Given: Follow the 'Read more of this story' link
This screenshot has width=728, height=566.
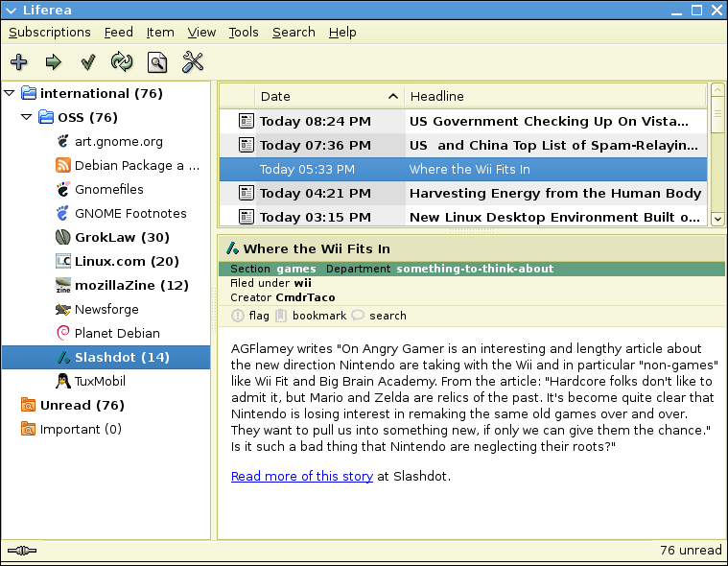Looking at the screenshot, I should click(x=301, y=476).
